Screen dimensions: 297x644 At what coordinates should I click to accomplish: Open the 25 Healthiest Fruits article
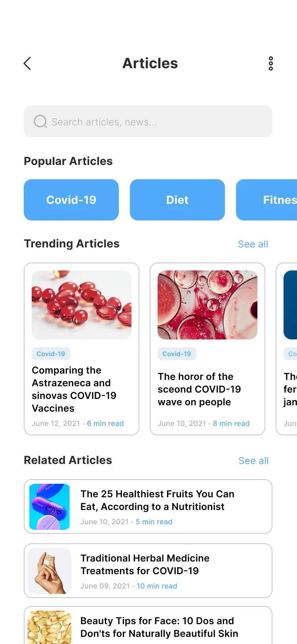tap(157, 500)
